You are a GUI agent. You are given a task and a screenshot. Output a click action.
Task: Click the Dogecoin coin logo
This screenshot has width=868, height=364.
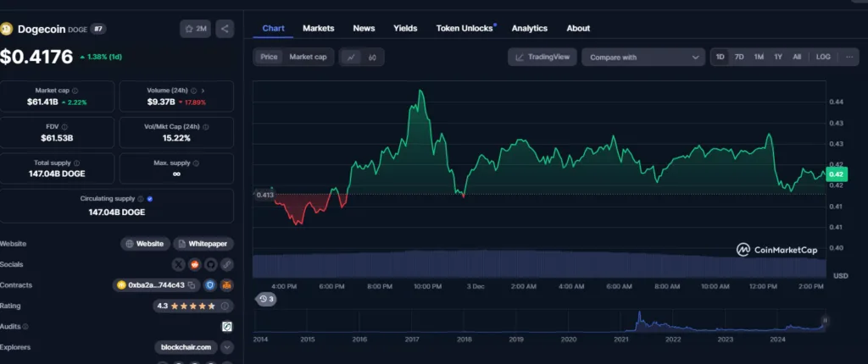6,29
